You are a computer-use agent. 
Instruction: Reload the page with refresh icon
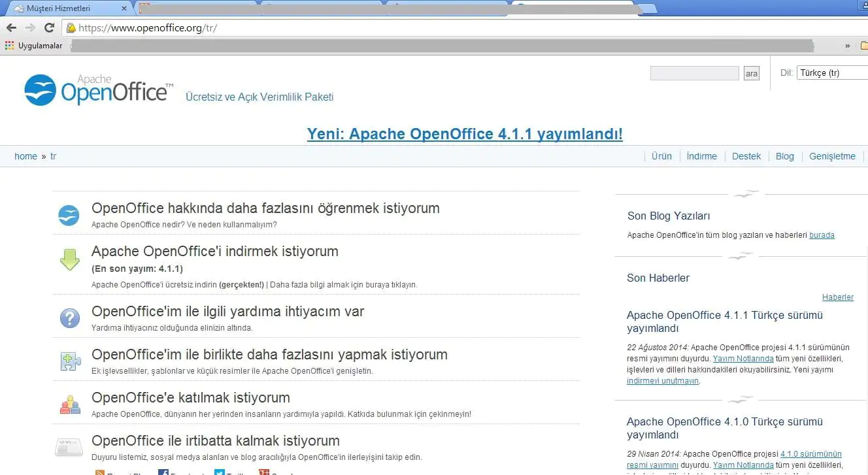(49, 28)
